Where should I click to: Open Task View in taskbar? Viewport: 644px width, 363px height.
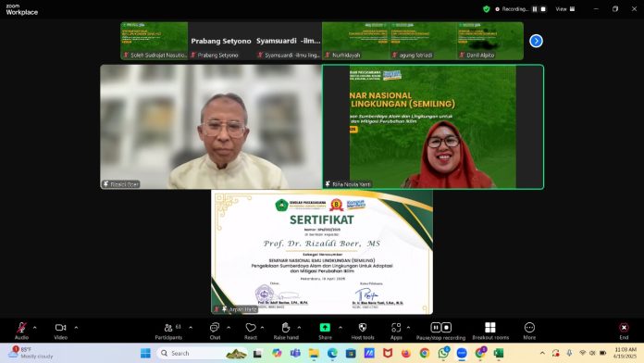click(257, 353)
